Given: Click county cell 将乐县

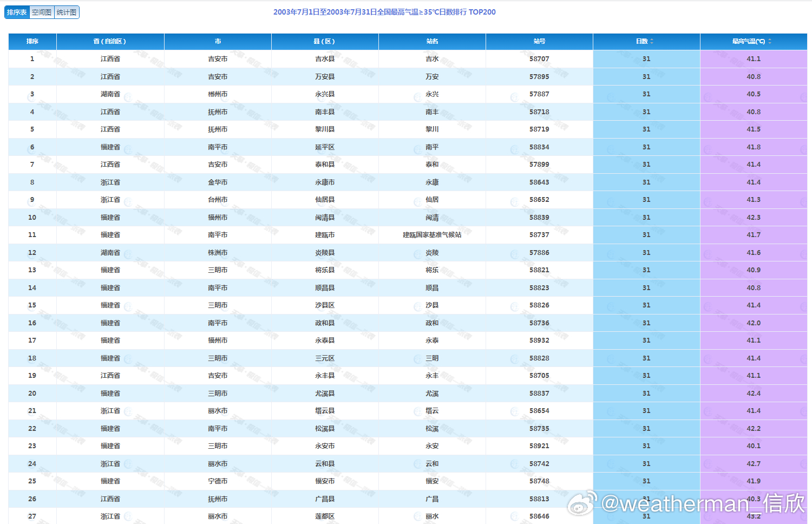Looking at the screenshot, I should [x=325, y=270].
